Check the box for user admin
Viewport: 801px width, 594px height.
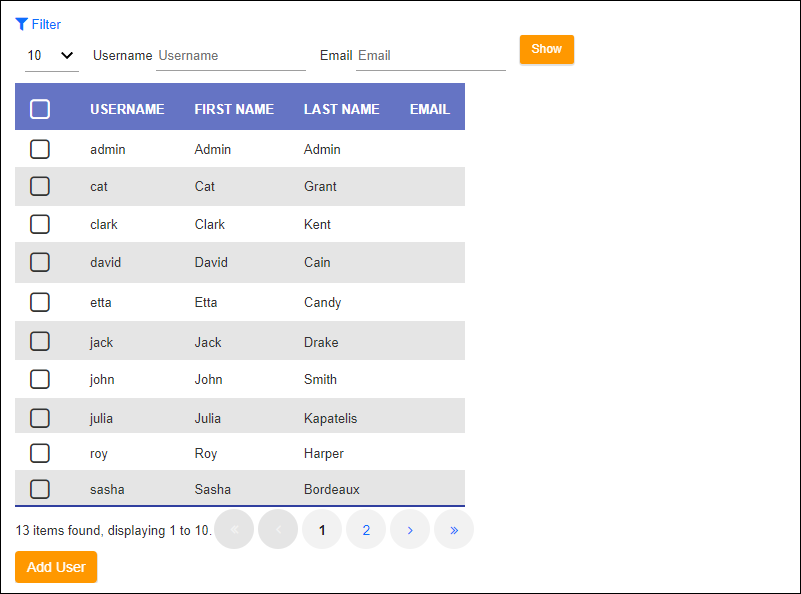pos(40,149)
